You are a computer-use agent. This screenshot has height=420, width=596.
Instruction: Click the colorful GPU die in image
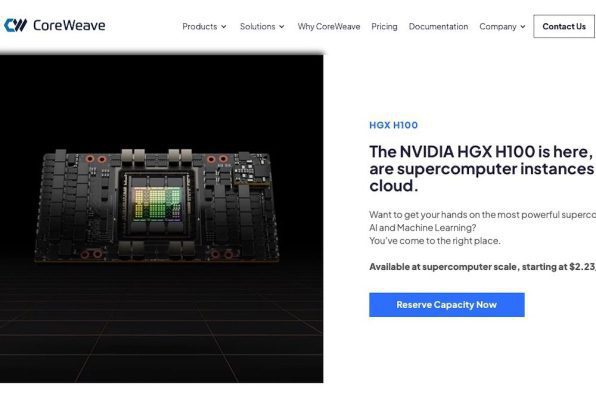pyautogui.click(x=157, y=204)
